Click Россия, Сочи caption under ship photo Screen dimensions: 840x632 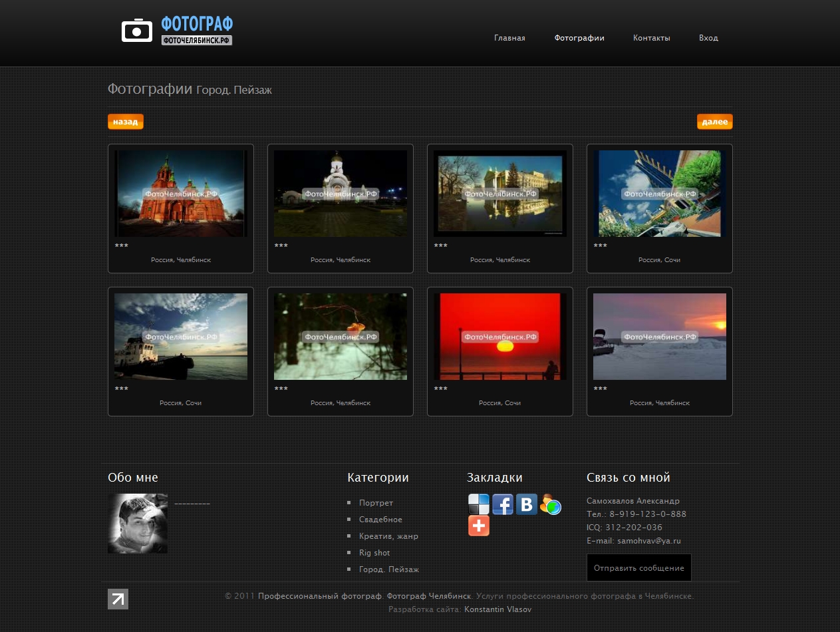181,403
